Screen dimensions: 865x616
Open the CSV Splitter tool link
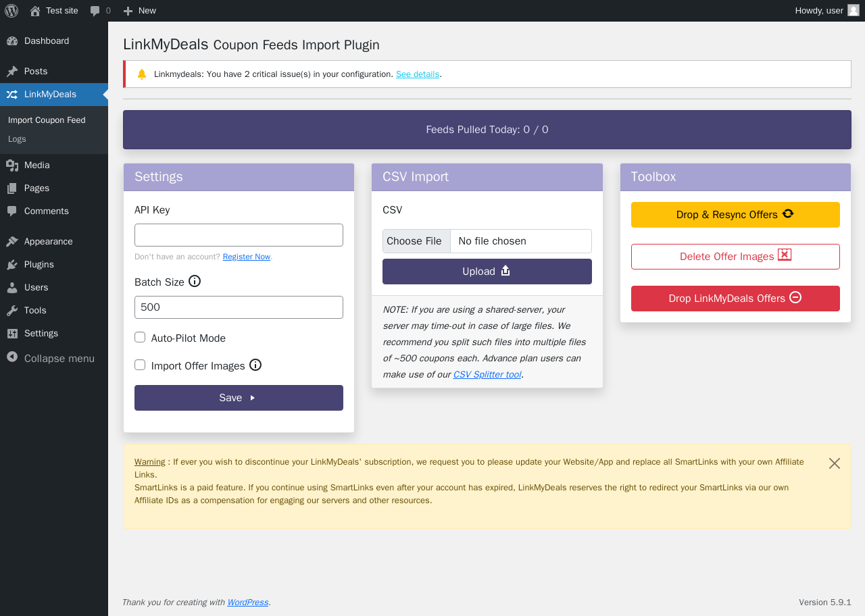[487, 374]
